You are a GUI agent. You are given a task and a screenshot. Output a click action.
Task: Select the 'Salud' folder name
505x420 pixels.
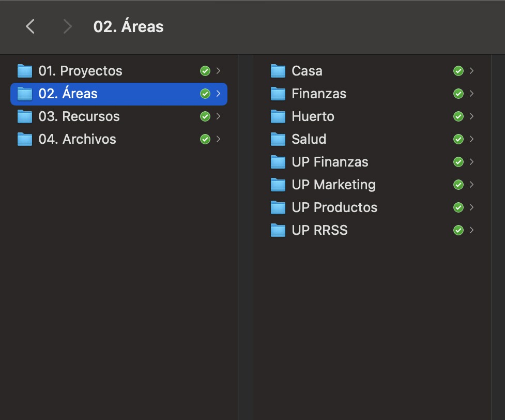click(x=309, y=139)
